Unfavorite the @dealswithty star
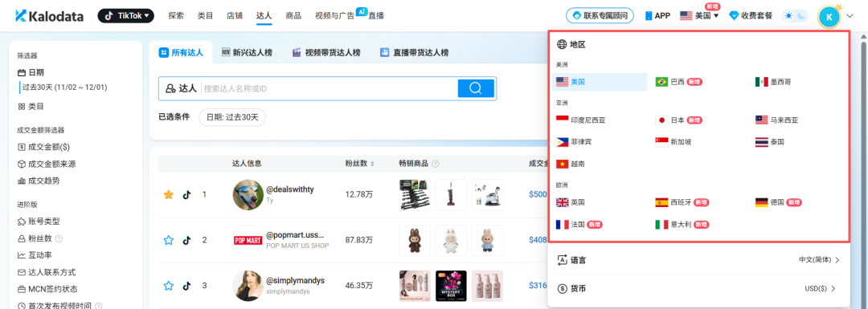The image size is (868, 309). 169,194
